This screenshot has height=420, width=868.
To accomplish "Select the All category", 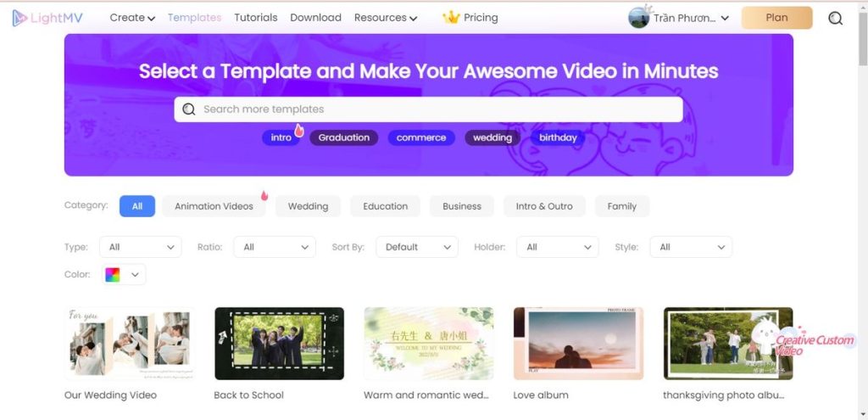I will [x=137, y=206].
